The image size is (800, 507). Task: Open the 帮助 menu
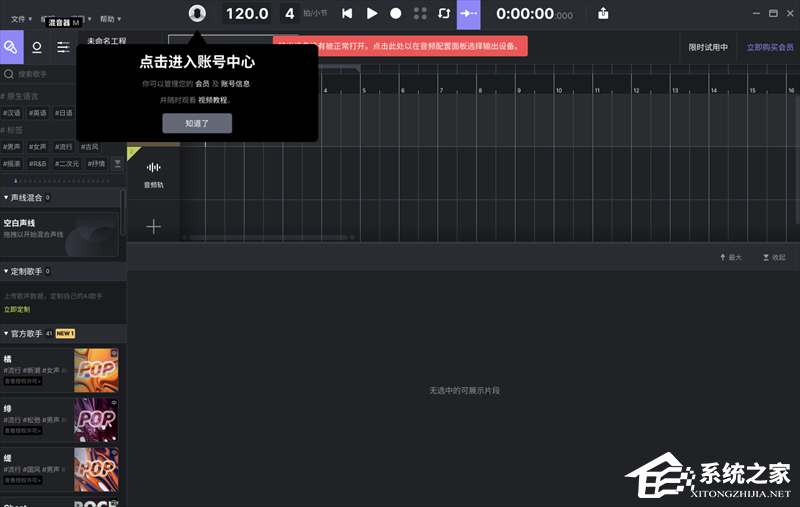coord(109,19)
